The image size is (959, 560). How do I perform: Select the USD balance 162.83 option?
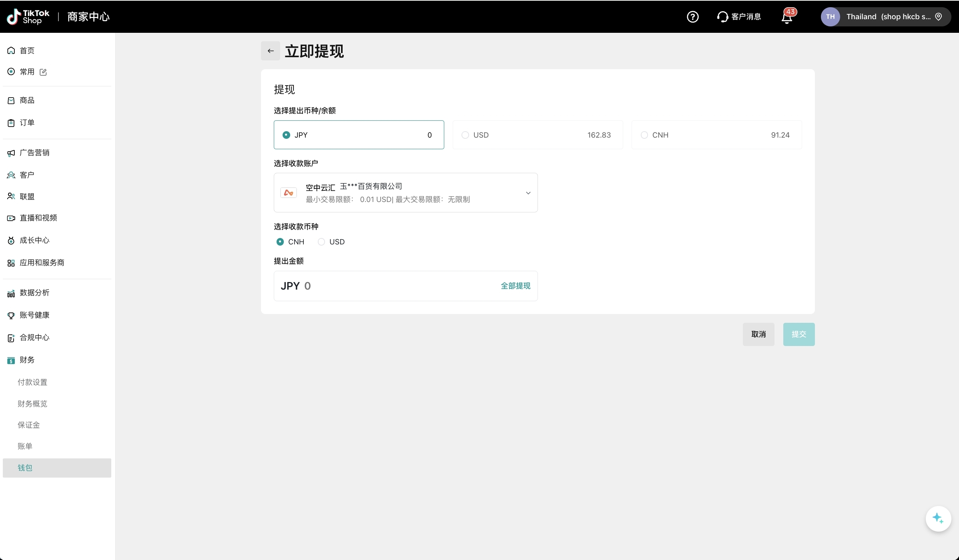[537, 135]
